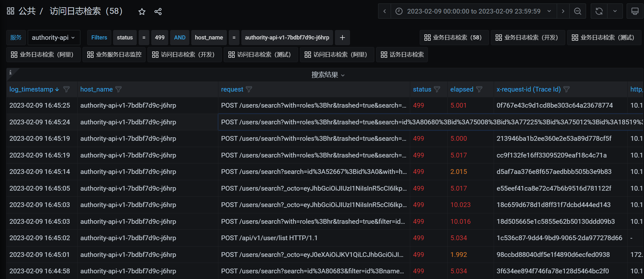Viewport: 644px width, 279px height.
Task: Star this dashboard as favorite
Action: pos(142,12)
